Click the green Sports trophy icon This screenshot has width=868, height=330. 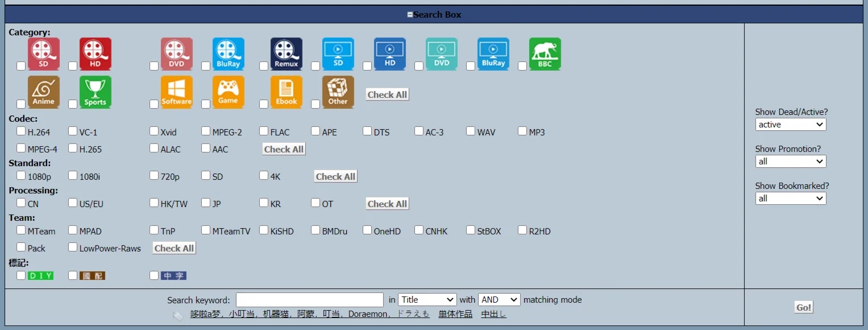(x=95, y=92)
